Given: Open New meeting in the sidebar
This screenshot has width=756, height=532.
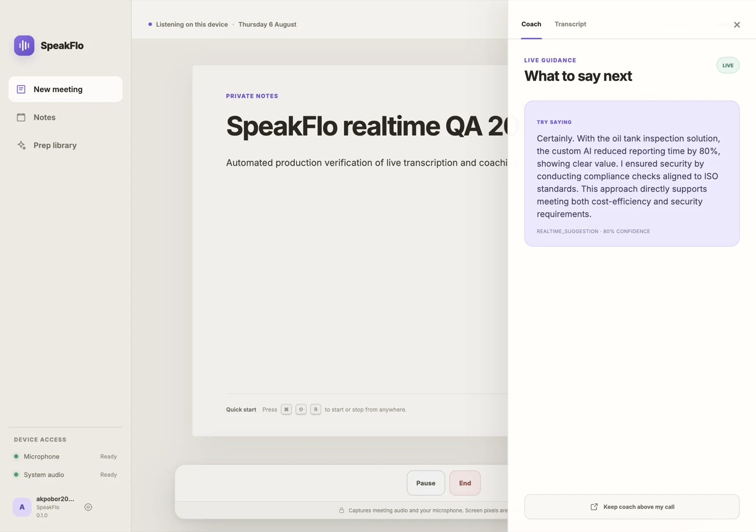Looking at the screenshot, I should click(65, 89).
